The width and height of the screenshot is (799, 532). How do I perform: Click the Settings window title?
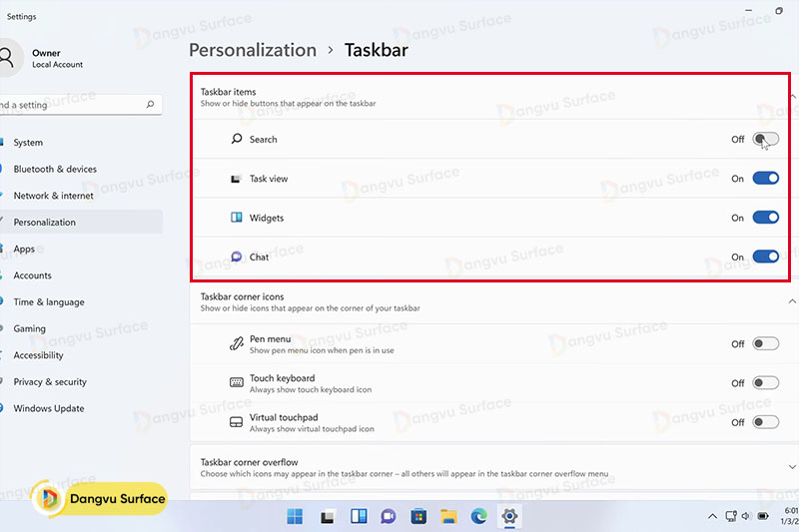21,16
